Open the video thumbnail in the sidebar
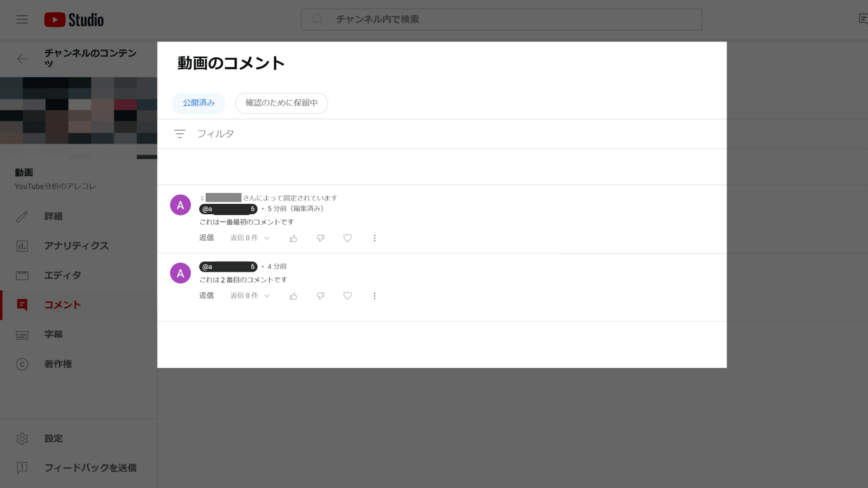Screen dimensions: 868x488 click(x=79, y=118)
